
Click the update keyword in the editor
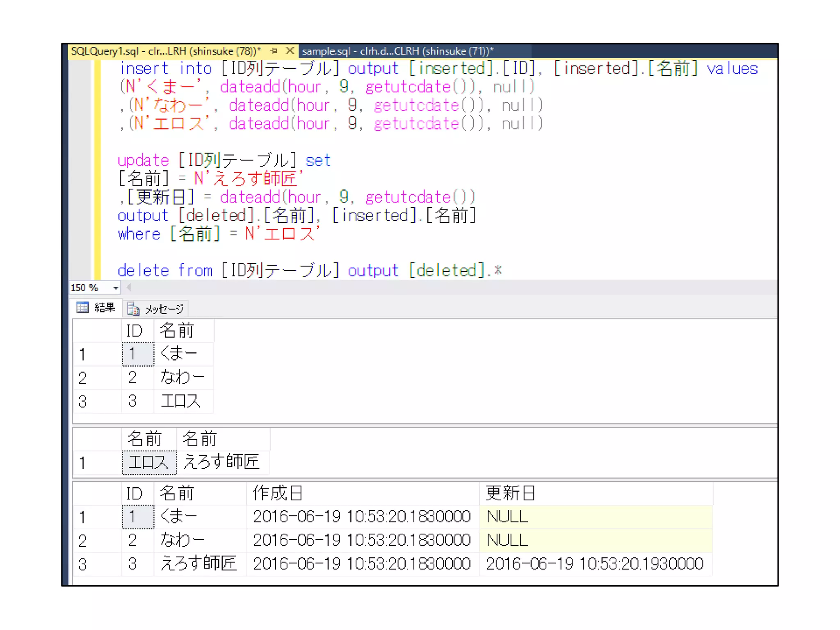pos(143,160)
